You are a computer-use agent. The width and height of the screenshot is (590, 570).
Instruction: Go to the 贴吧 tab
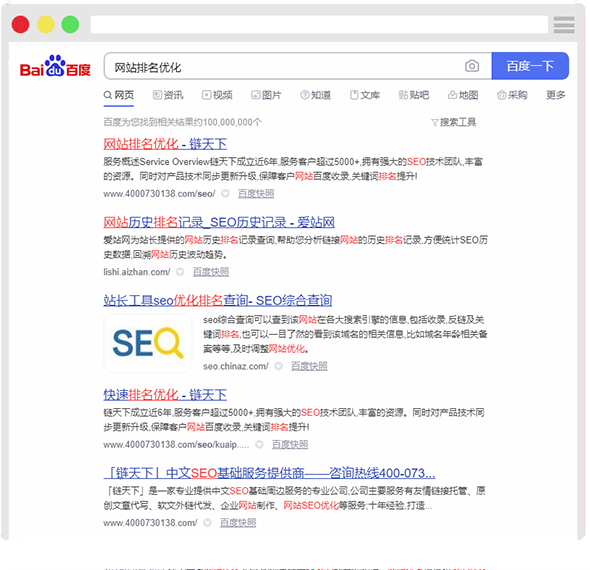coord(414,95)
